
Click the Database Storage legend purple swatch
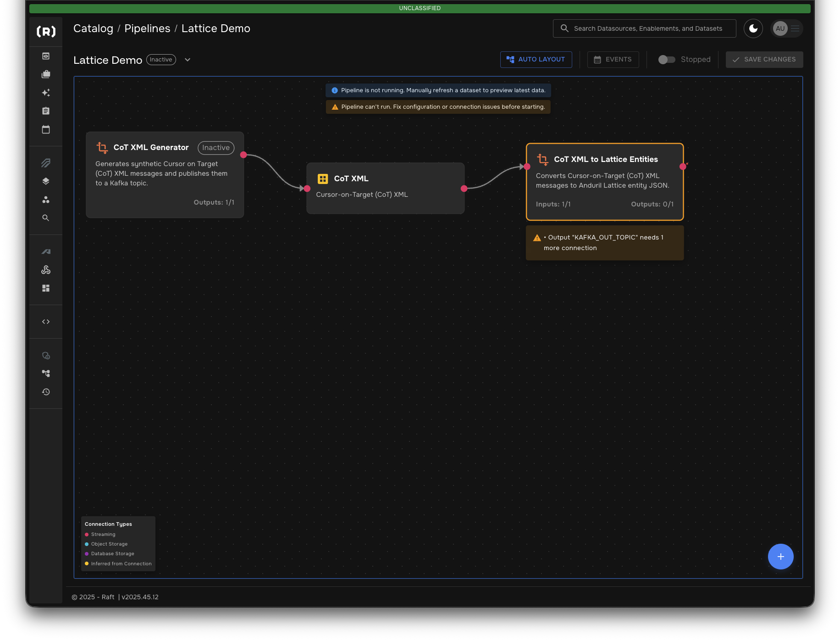click(x=87, y=554)
